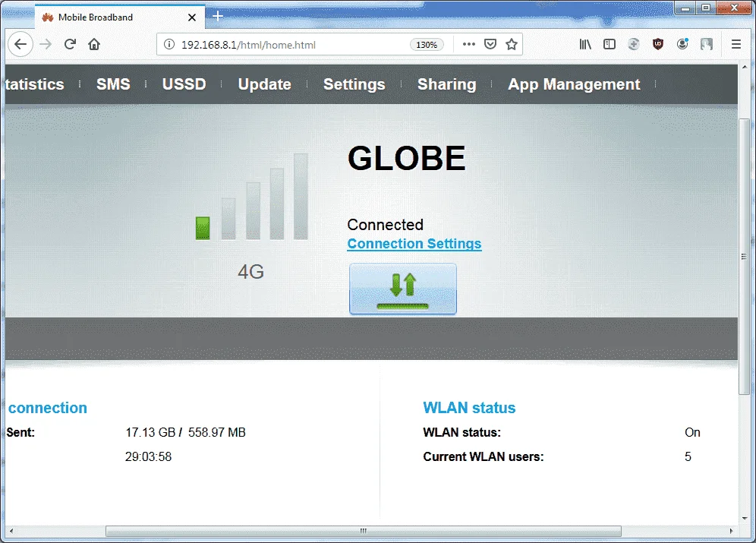This screenshot has height=543, width=756.
Task: Click the 4G network type label
Action: coord(250,272)
